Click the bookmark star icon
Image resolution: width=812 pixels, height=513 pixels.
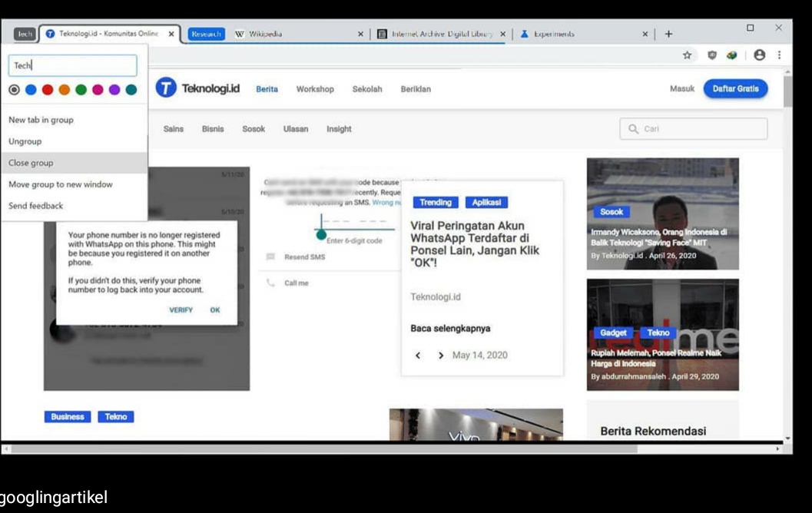[687, 55]
